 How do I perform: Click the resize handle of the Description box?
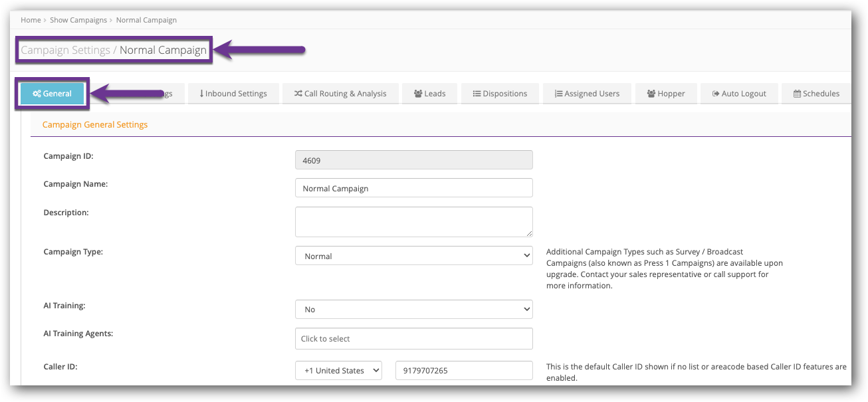coord(529,233)
